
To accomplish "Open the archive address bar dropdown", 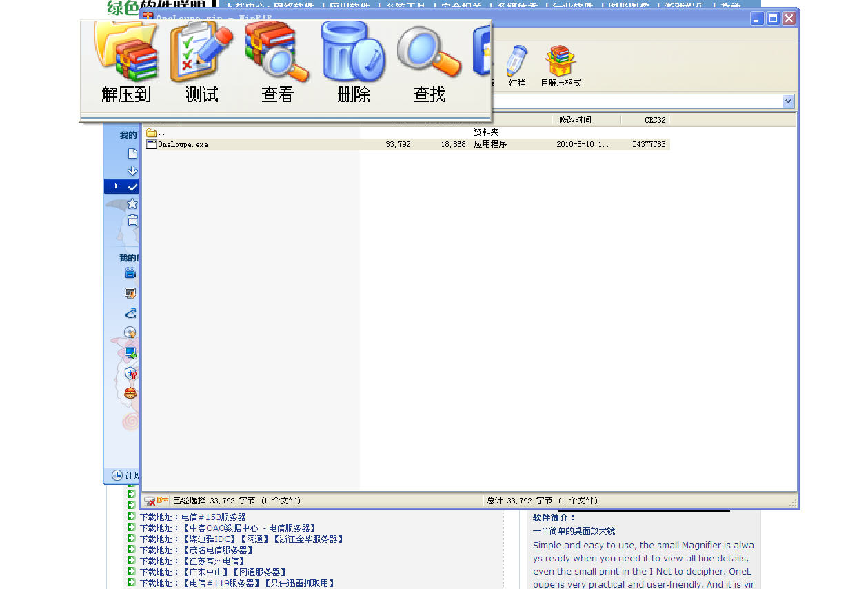I will [787, 101].
